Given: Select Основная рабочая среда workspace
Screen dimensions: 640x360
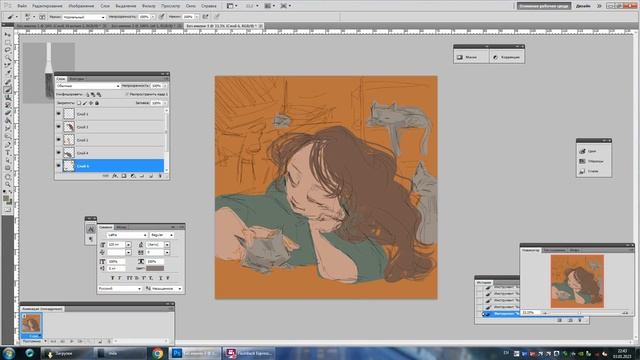Looking at the screenshot, I should click(x=544, y=6).
